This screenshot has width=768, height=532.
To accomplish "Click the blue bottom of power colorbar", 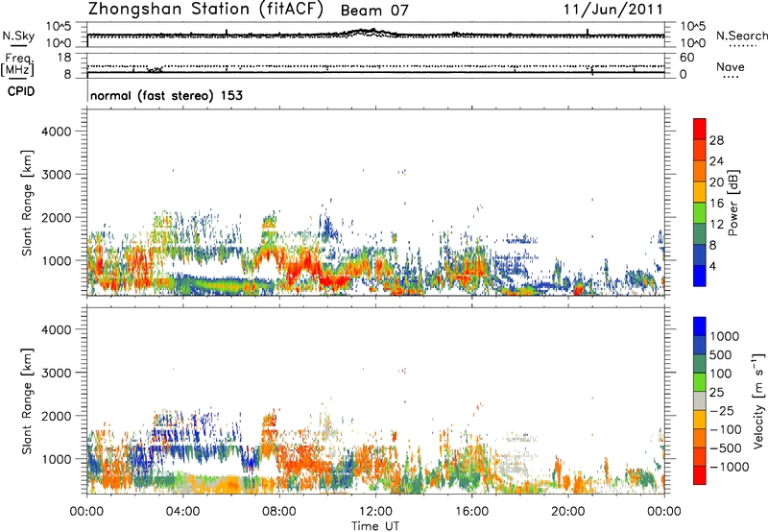I will [700, 276].
